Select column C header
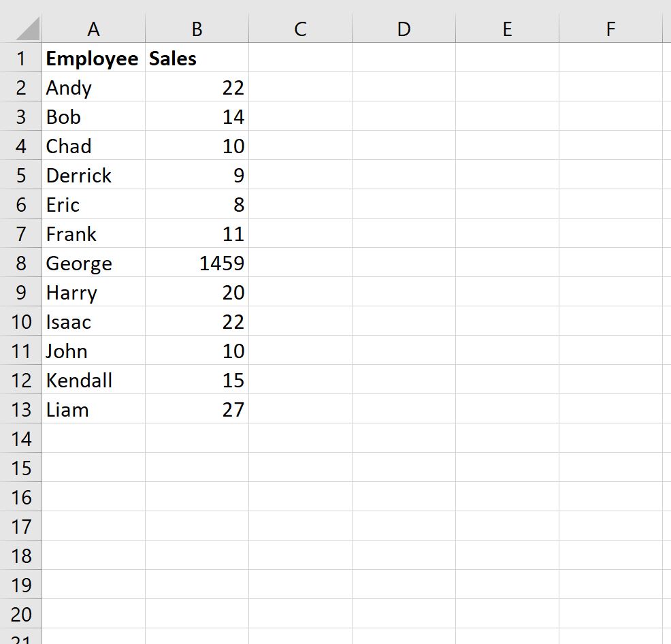Viewport: 671px width, 644px height. point(300,29)
